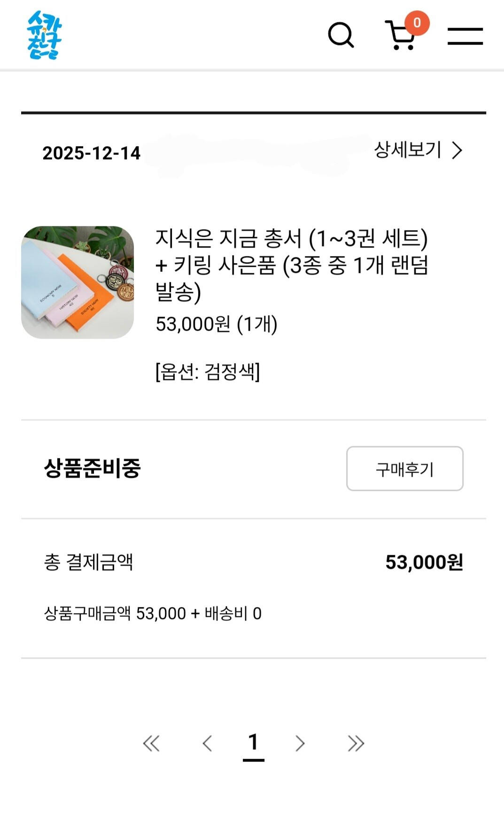Click the chevron beside 상세보기
The width and height of the screenshot is (504, 840).
(457, 150)
